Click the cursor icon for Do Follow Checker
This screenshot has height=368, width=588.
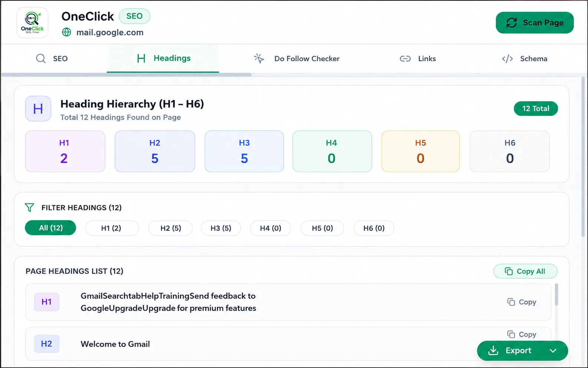[x=259, y=58]
